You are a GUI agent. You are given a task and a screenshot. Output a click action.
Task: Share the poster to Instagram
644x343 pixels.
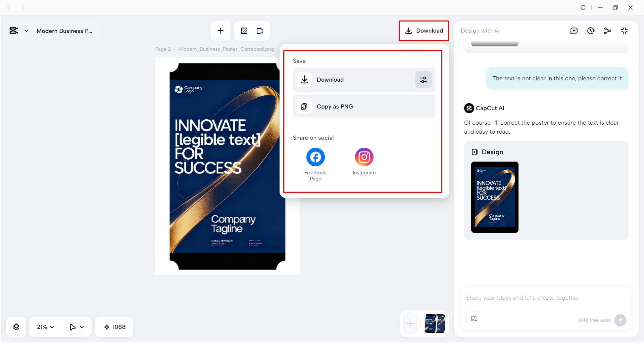click(x=364, y=157)
